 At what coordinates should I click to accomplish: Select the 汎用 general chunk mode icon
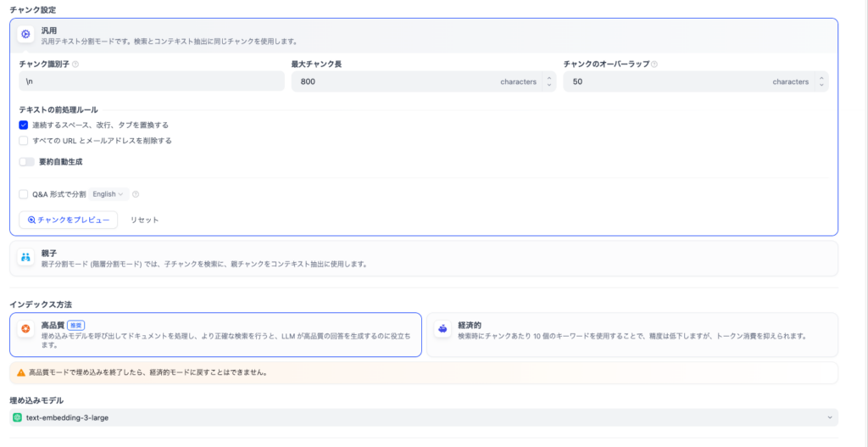click(25, 34)
